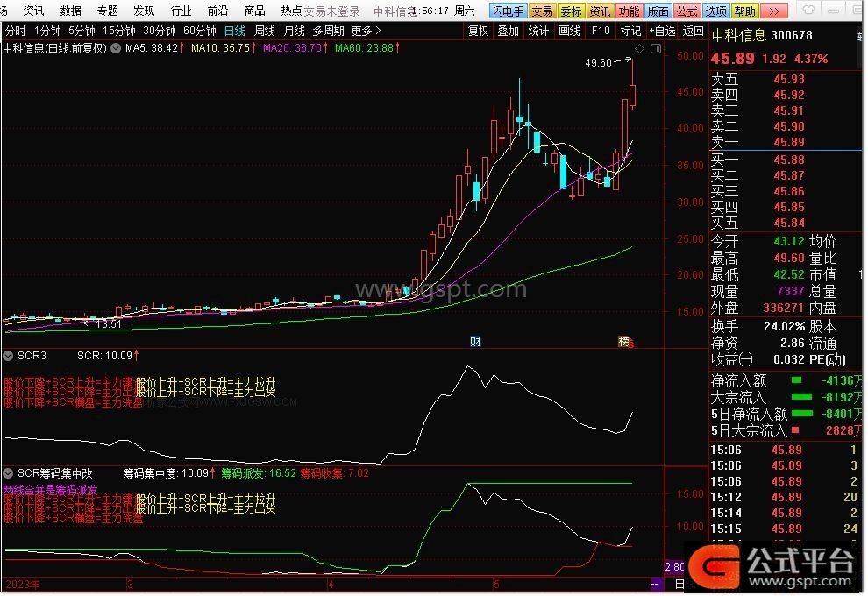
Task: Click the MA5: 38.42 value
Action: tap(155, 48)
